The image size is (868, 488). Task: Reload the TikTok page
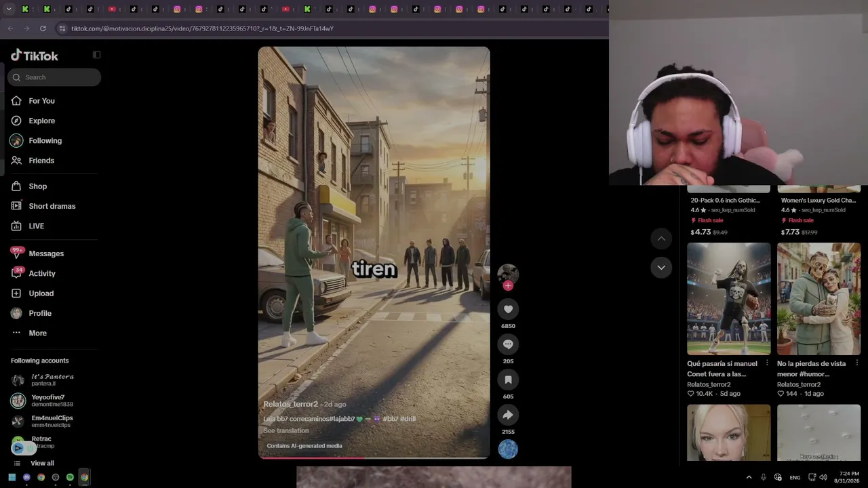tap(43, 28)
